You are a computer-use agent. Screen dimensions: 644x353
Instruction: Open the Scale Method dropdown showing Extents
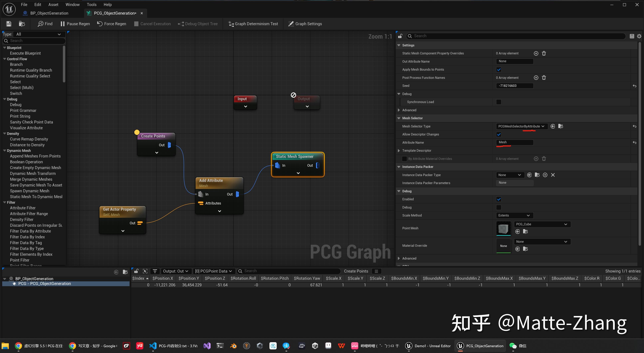[514, 215]
